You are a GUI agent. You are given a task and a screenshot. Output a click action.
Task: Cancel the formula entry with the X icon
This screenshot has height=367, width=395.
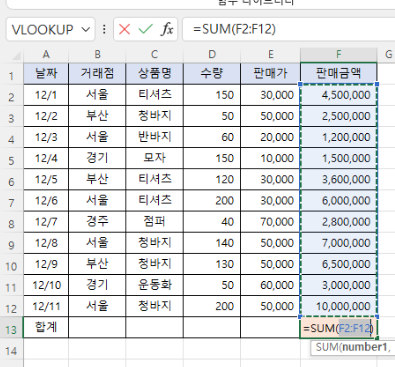pos(124,29)
